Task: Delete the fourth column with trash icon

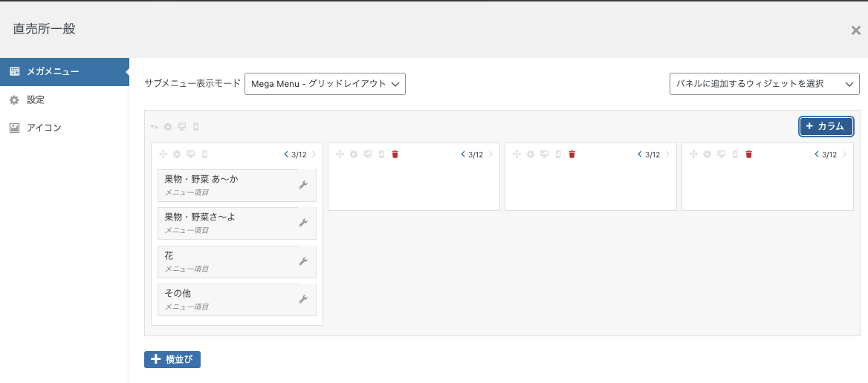Action: click(x=748, y=154)
